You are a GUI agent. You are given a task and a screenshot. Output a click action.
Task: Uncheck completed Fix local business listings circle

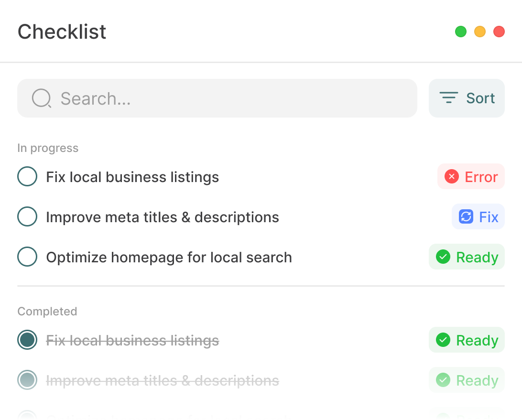[27, 340]
